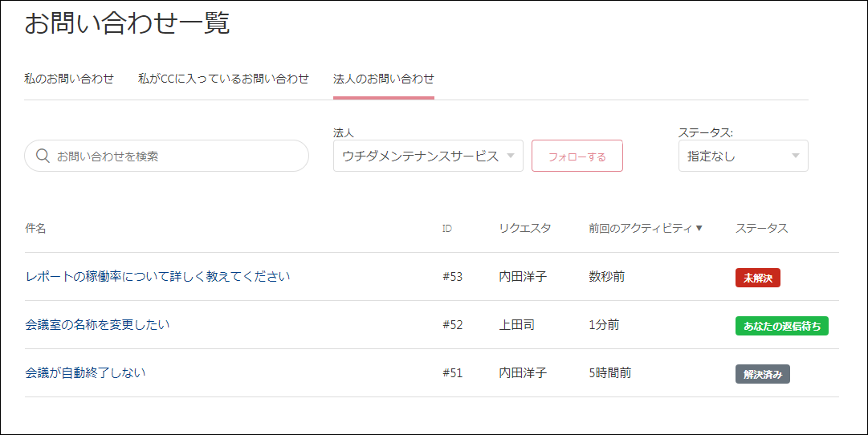868x435 pixels.
Task: Open the 法人 organization dropdown
Action: pos(427,156)
